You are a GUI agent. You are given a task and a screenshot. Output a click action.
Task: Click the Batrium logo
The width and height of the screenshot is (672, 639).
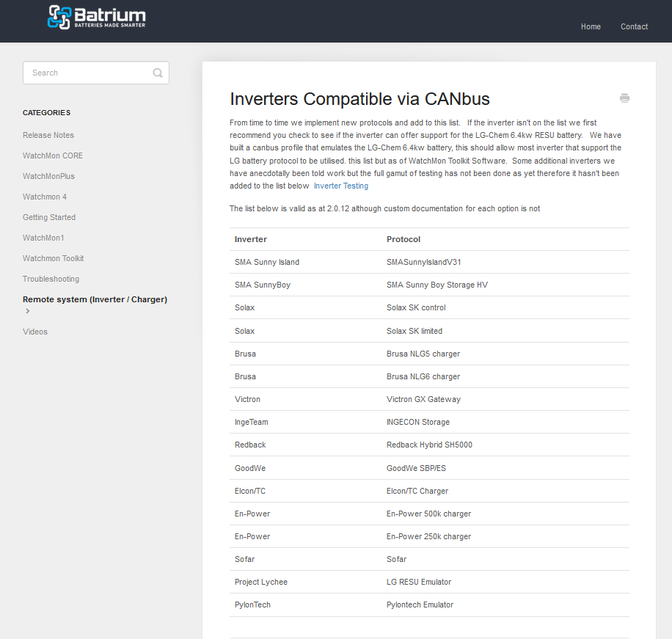[96, 18]
